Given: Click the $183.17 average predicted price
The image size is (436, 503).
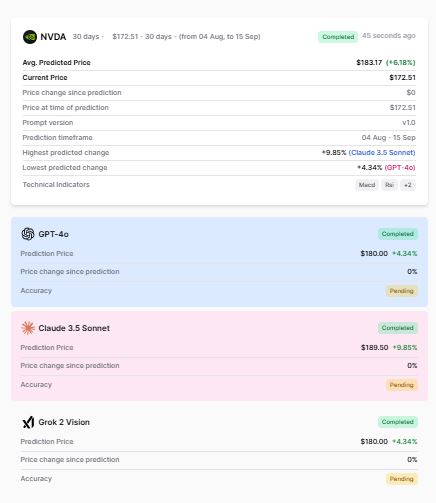Looking at the screenshot, I should click(x=369, y=63).
